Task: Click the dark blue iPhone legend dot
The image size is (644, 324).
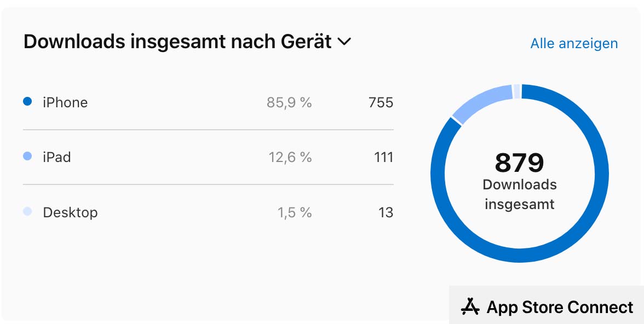Action: (27, 102)
